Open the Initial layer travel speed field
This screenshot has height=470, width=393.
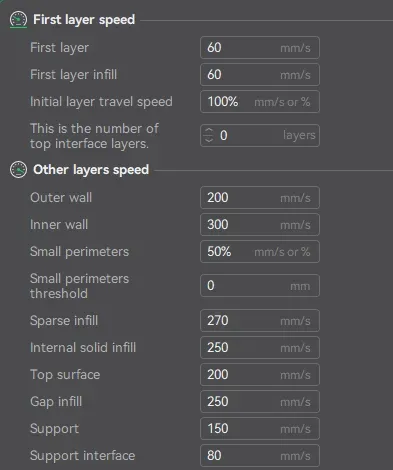(x=260, y=102)
